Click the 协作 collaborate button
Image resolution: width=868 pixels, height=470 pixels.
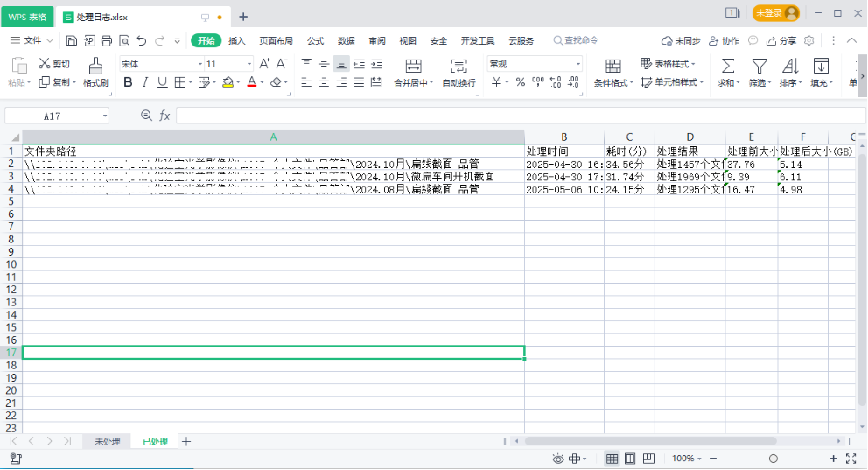point(724,40)
